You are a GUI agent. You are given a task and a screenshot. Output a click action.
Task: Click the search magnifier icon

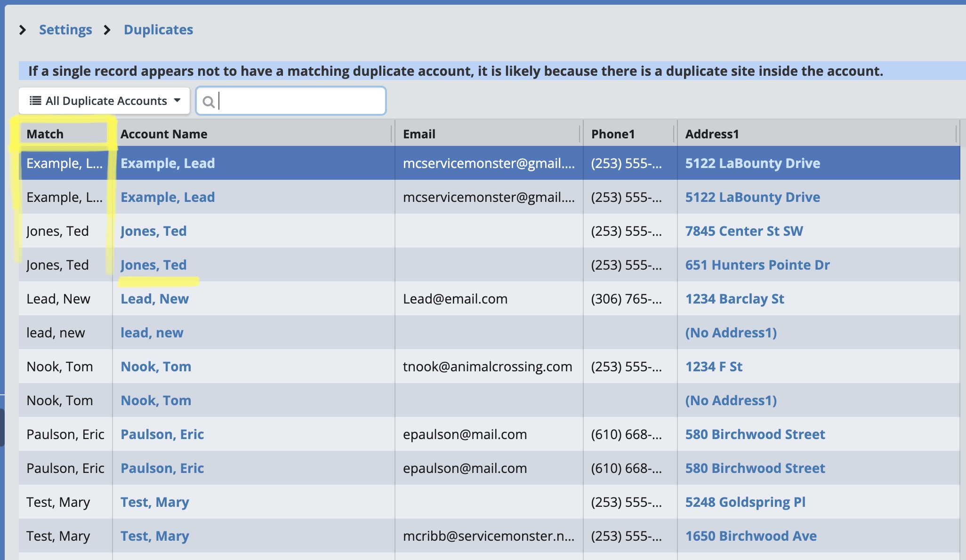coord(208,102)
